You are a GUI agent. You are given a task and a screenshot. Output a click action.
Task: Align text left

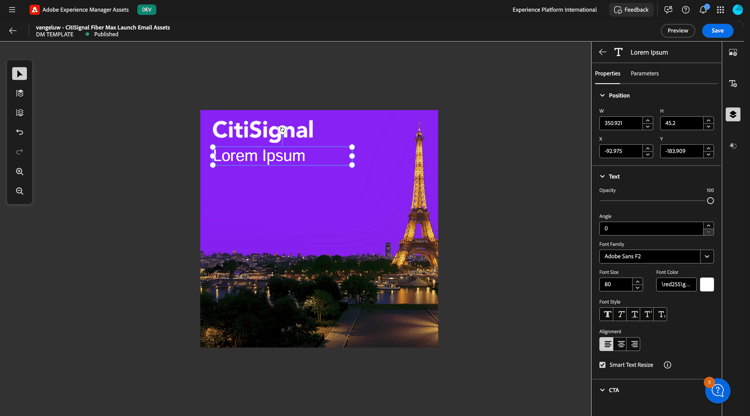click(607, 344)
